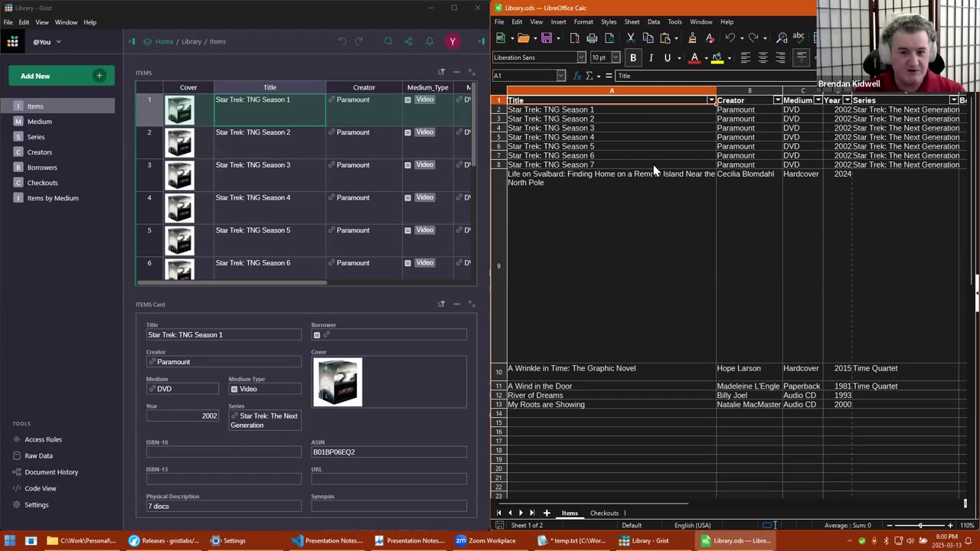Click Find and Replace icon in Calc
This screenshot has width=980, height=551.
coord(782,37)
